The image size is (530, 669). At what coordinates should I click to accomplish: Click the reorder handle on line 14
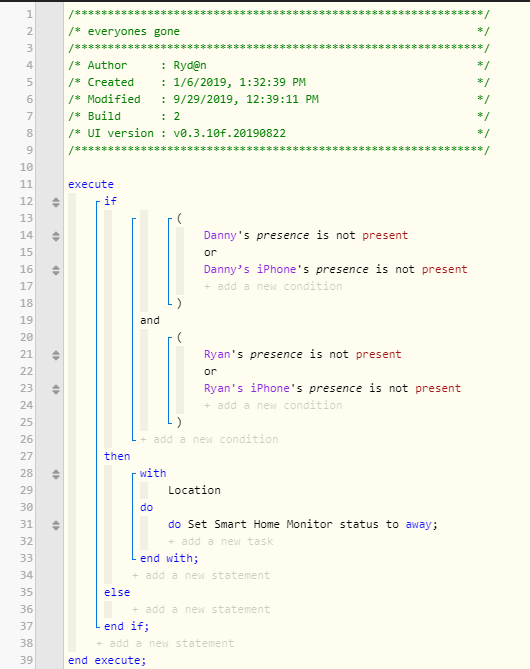coord(56,236)
